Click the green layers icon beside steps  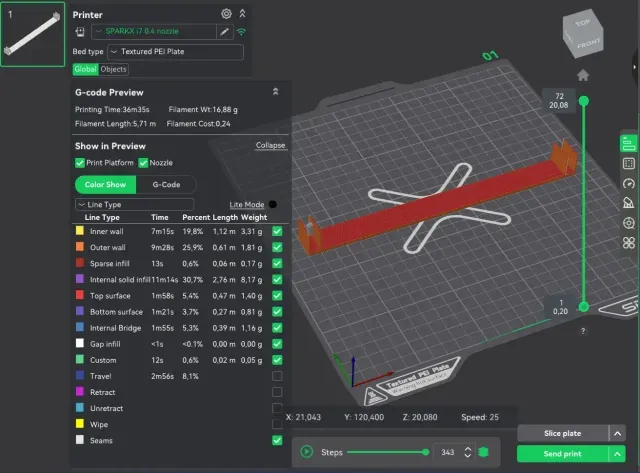point(484,452)
